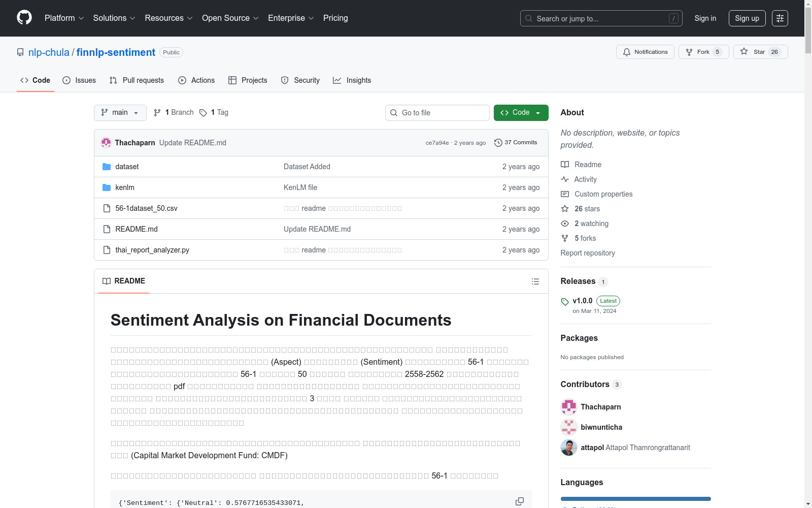Switch to the Pull requests tab
The height and width of the screenshot is (508, 812).
137,80
